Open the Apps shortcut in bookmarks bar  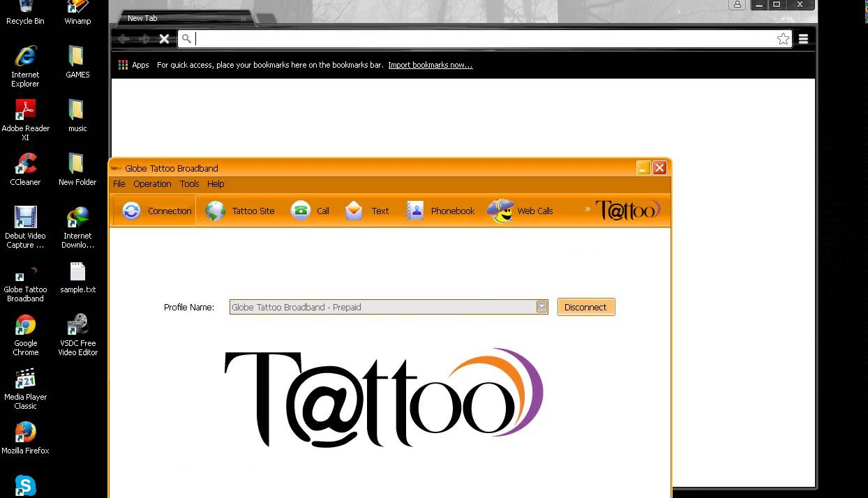[x=133, y=65]
